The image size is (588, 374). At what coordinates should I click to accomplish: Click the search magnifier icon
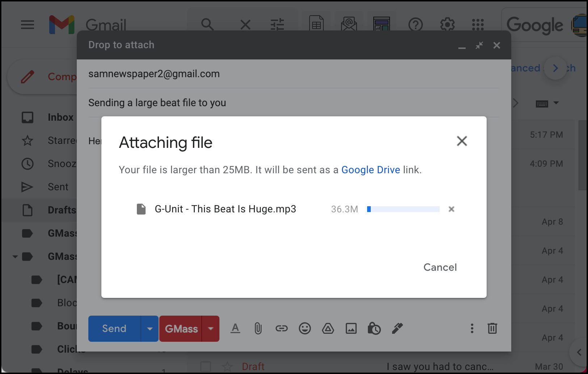(x=207, y=25)
